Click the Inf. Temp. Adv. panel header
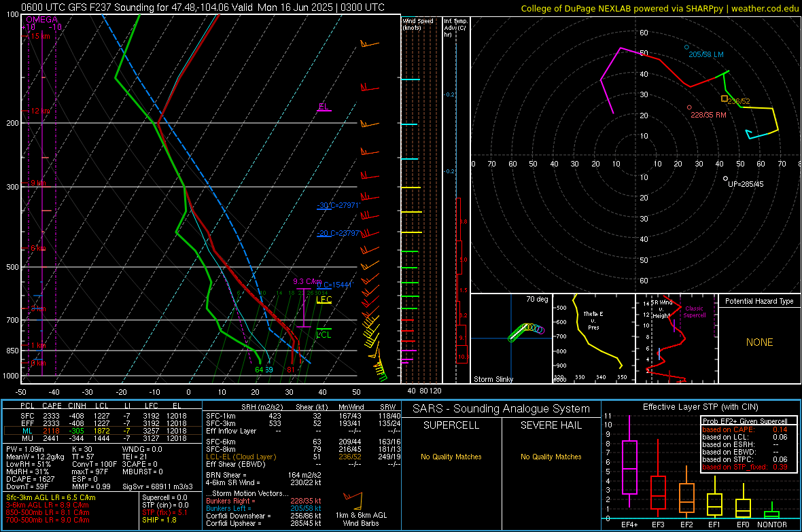This screenshot has height=532, width=802. (x=455, y=28)
